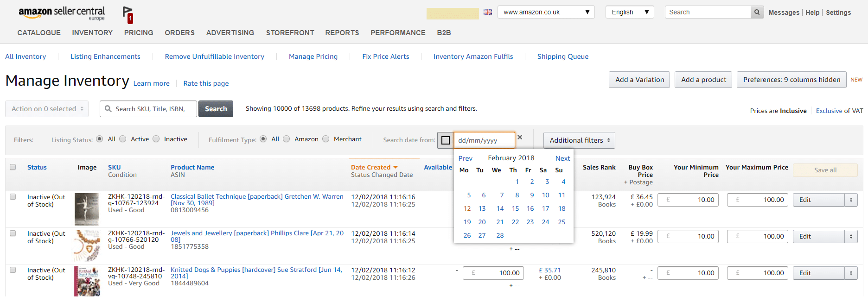Click the search magnifier button in header
868x302 pixels.
757,12
